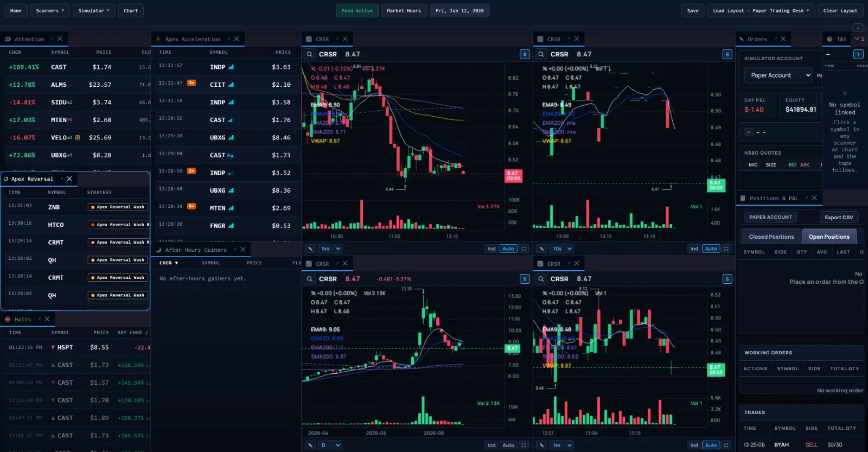The width and height of the screenshot is (868, 452).
Task: Click the lightning icon on Apex Acceleration tab
Action: click(x=158, y=39)
